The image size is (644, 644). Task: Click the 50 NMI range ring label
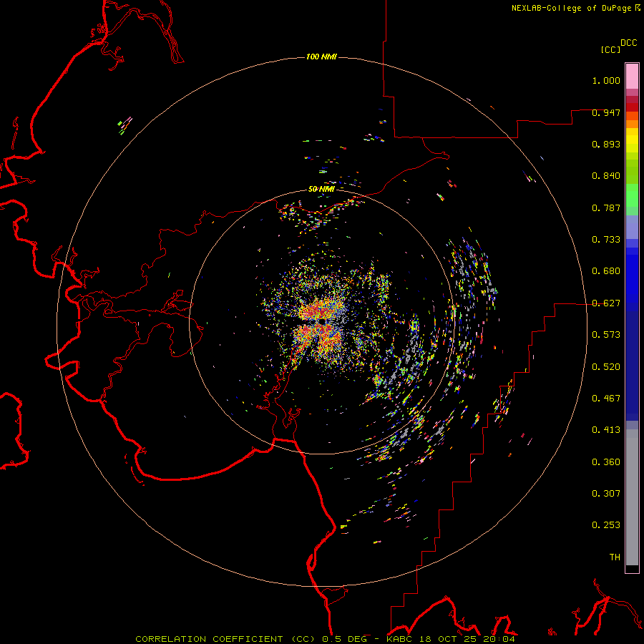point(321,189)
